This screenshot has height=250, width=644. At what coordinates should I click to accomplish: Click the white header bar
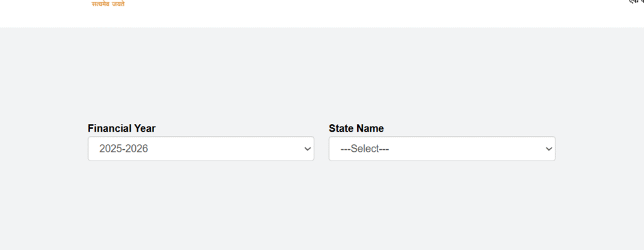[x=322, y=14]
